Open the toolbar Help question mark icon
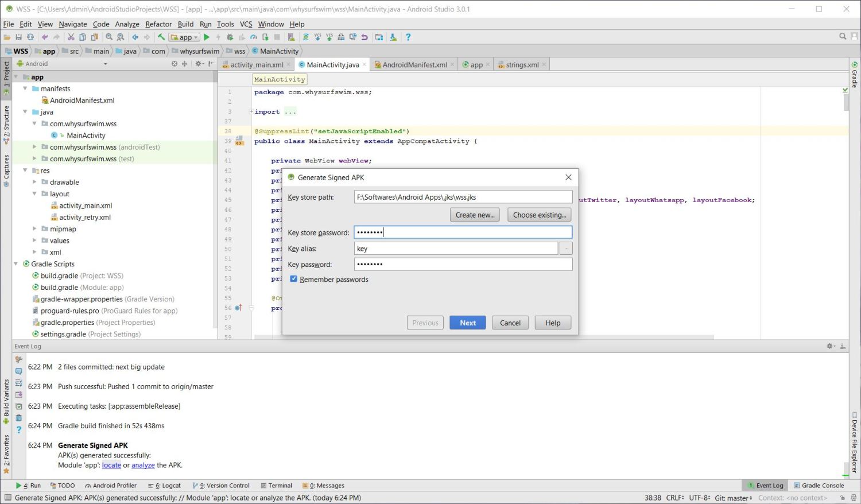861x504 pixels. 408,37
